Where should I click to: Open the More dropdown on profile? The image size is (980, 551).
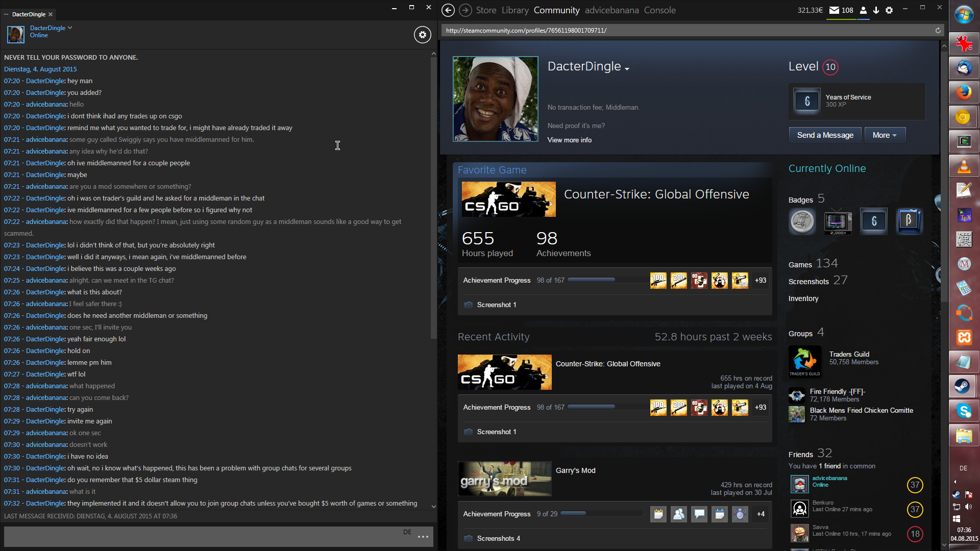885,135
